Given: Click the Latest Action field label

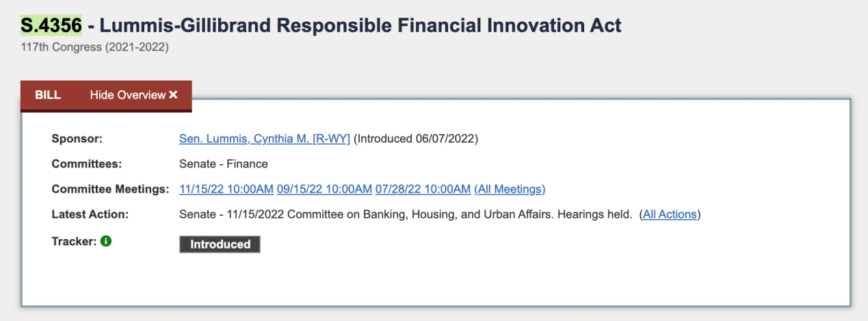Looking at the screenshot, I should 90,214.
